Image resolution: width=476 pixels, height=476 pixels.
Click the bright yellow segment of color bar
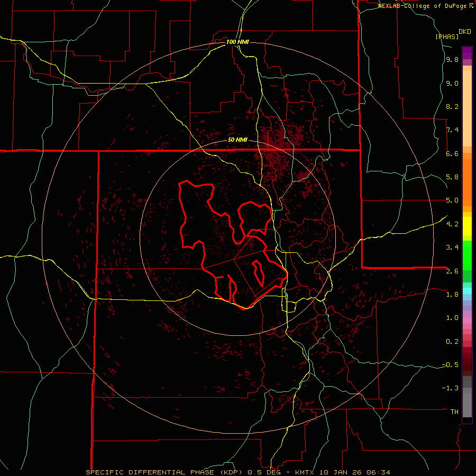point(467,226)
